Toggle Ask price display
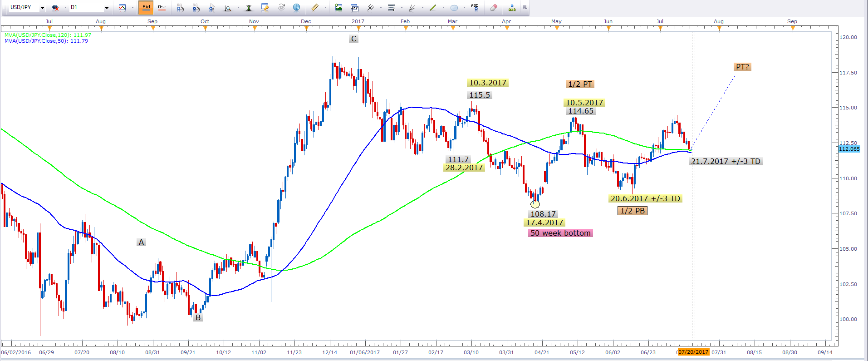The height and width of the screenshot is (361, 868). pyautogui.click(x=162, y=7)
